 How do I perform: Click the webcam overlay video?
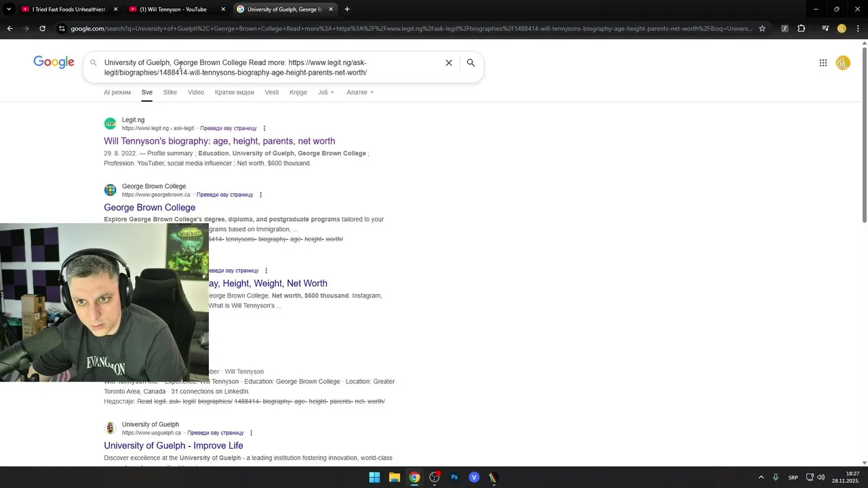point(104,302)
